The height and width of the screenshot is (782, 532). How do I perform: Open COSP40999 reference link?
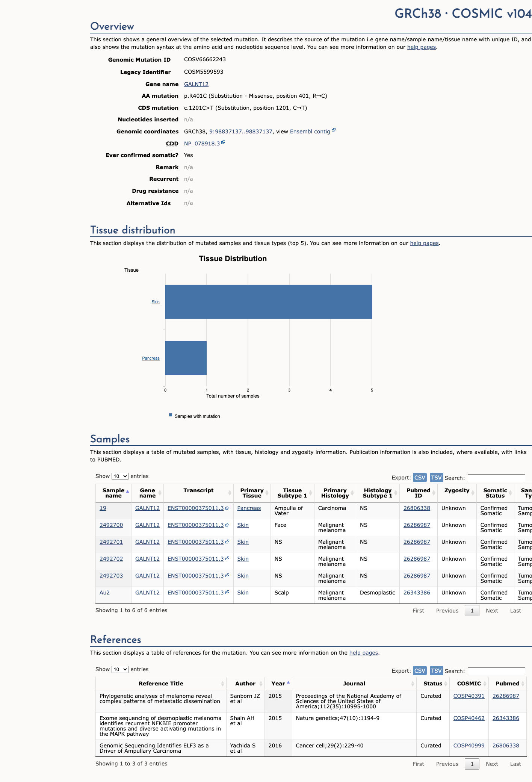(x=469, y=746)
